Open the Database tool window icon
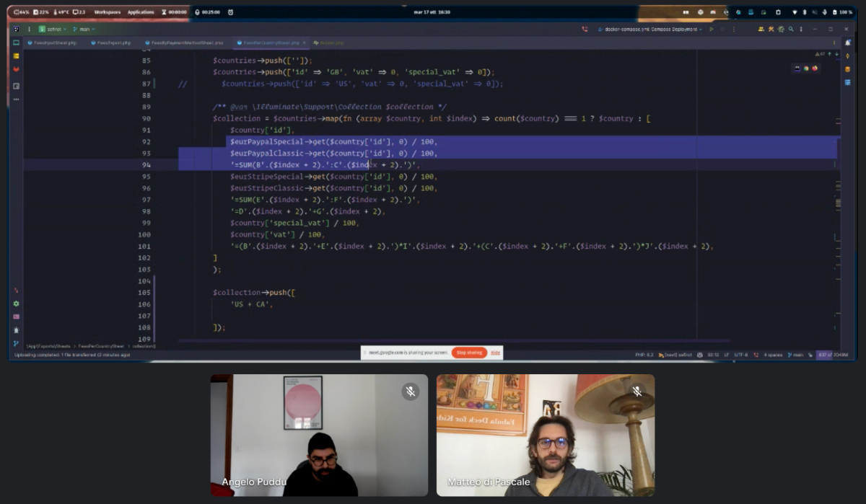The height and width of the screenshot is (504, 866). pyautogui.click(x=848, y=68)
